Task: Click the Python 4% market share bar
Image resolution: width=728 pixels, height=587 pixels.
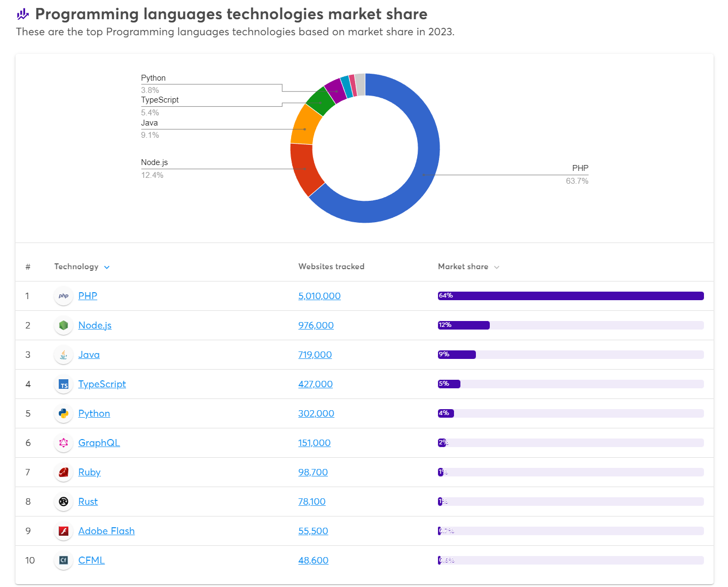Action: click(446, 413)
